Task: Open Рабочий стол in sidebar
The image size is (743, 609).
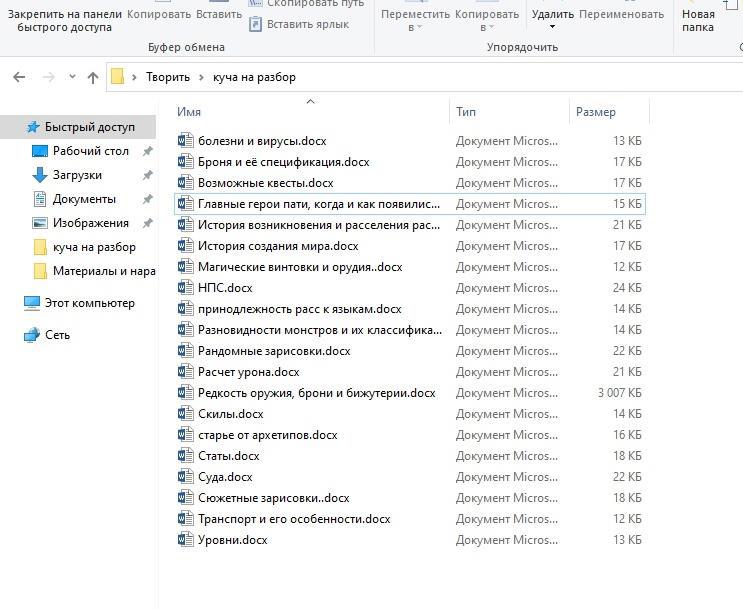Action: coord(90,151)
